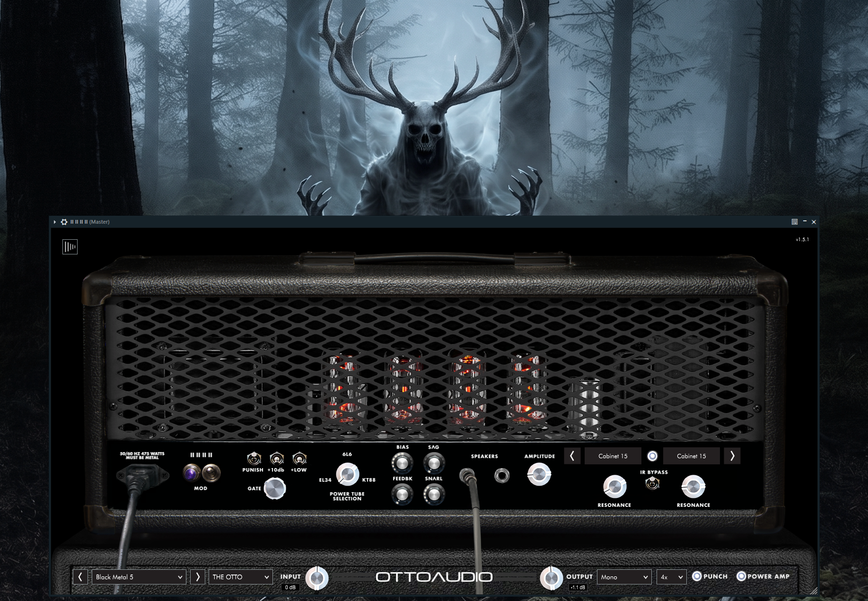Screen dimensions: 868x601
Task: Click the OUTPUT level knob
Action: [551, 578]
